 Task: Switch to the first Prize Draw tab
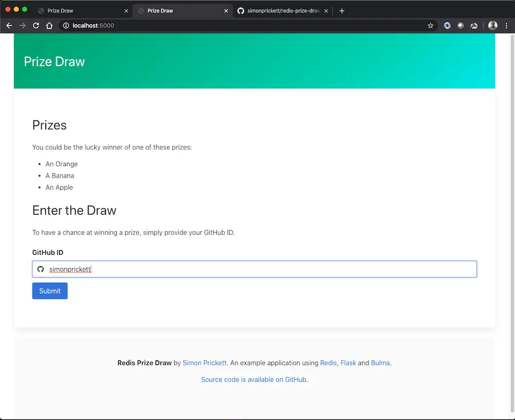77,11
